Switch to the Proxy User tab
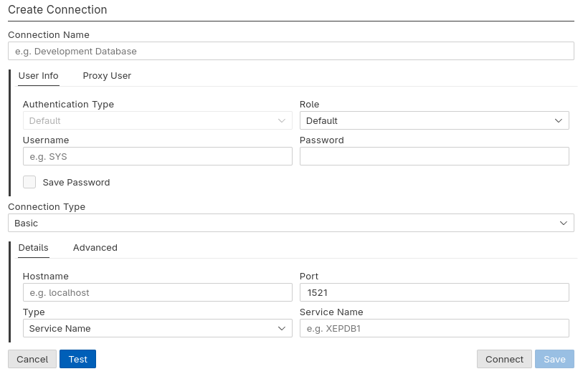588x384 pixels. pos(107,75)
